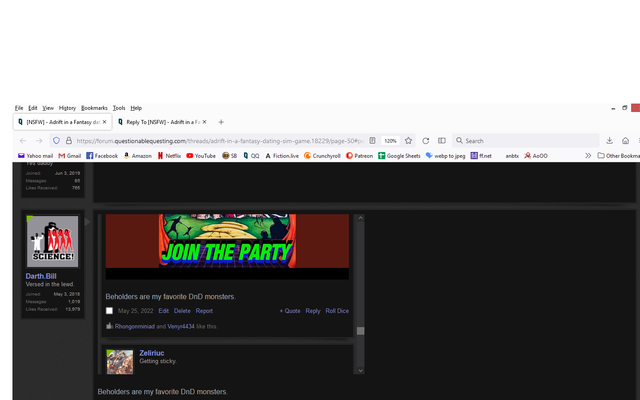Tick the post selection checkbox beside May 25, 2022
Image resolution: width=640 pixels, height=400 pixels.
(x=109, y=311)
